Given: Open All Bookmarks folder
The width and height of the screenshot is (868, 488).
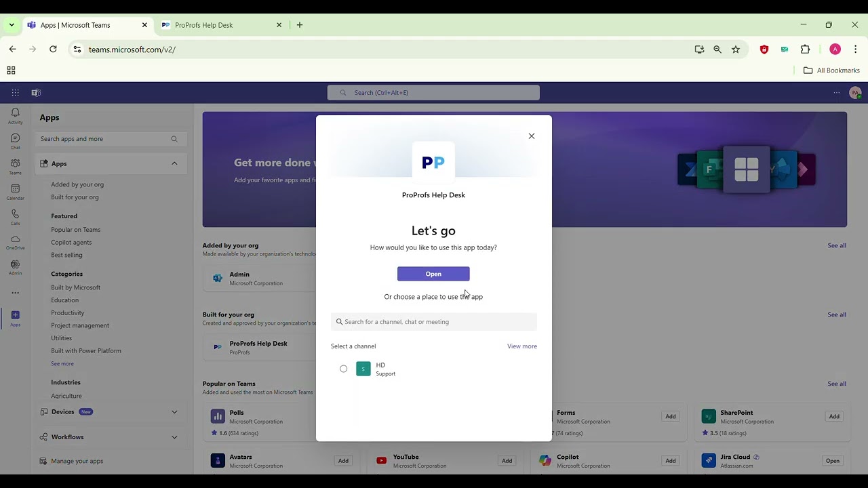Looking at the screenshot, I should click(x=831, y=70).
